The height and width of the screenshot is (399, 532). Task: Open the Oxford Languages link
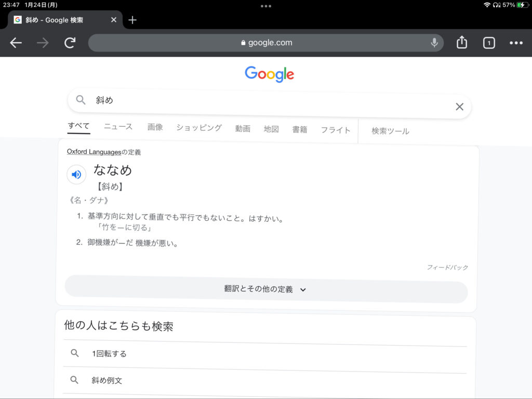coord(94,152)
